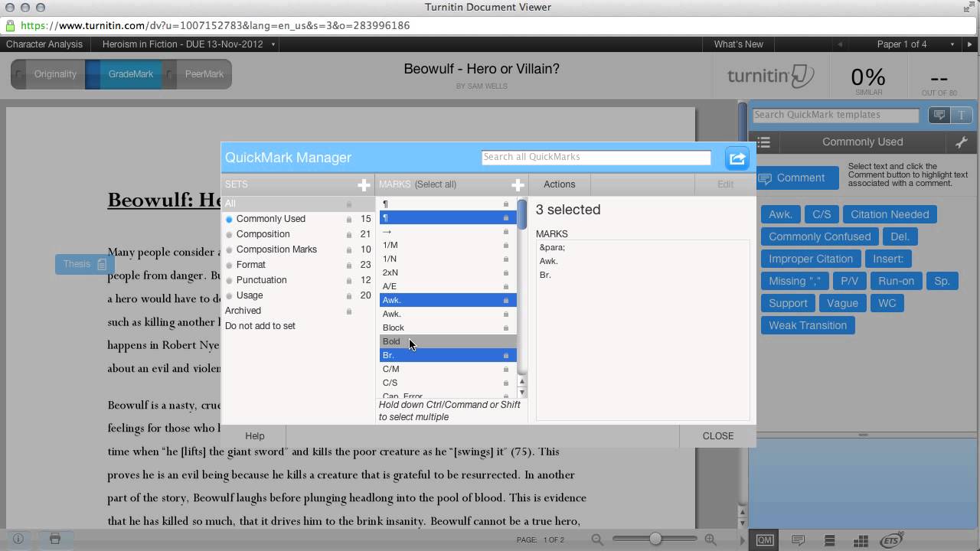Viewport: 980px width, 551px height.
Task: Add a new mark with plus icon
Action: click(518, 184)
